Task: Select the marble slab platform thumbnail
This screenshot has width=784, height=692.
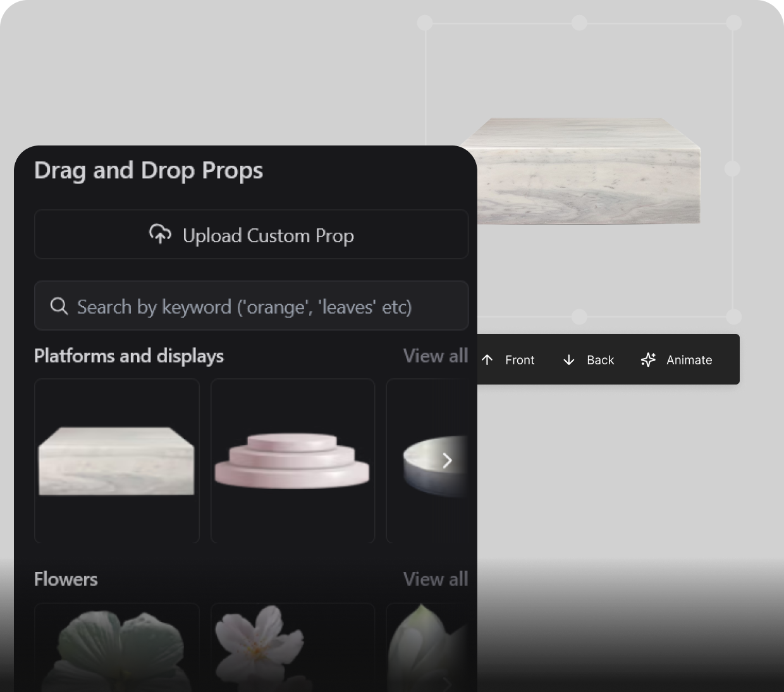Action: pos(116,461)
